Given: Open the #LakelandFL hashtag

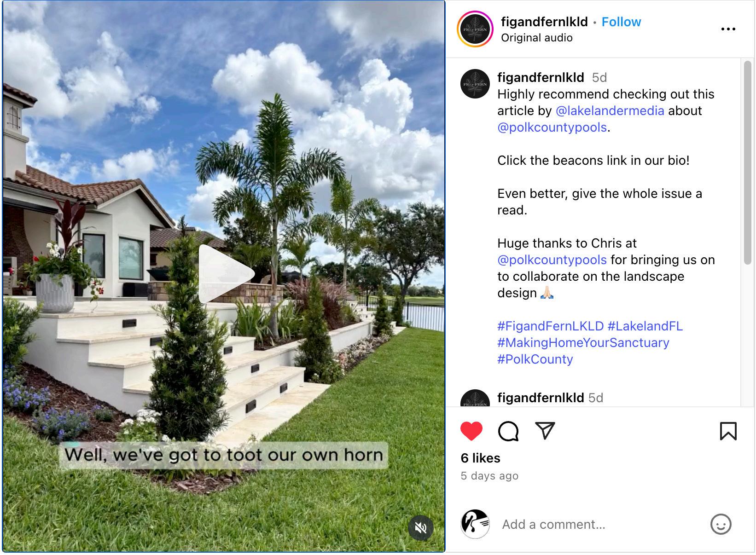Looking at the screenshot, I should (x=645, y=326).
